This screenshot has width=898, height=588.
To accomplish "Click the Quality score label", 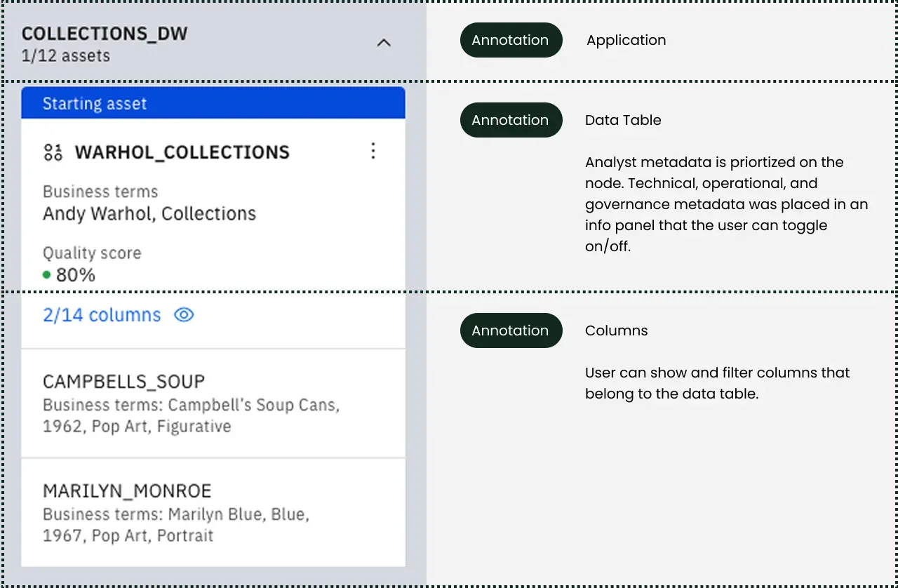I will (x=92, y=253).
